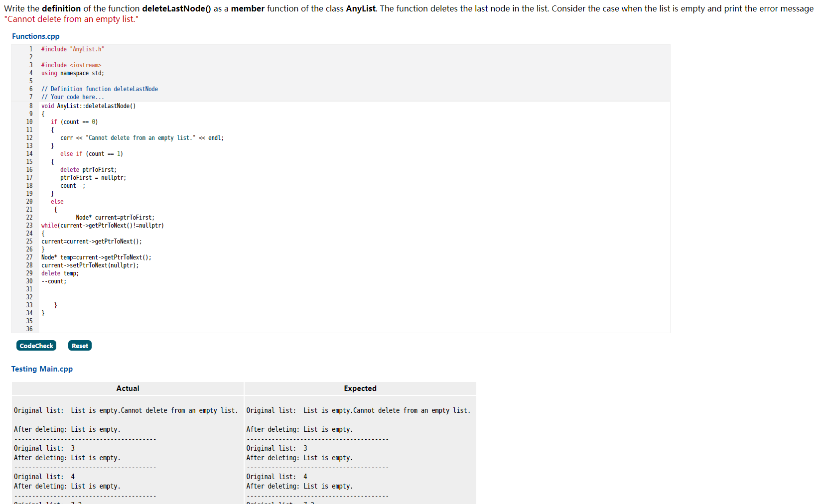The height and width of the screenshot is (504, 828).
Task: Select the Actual output column header
Action: pos(128,388)
